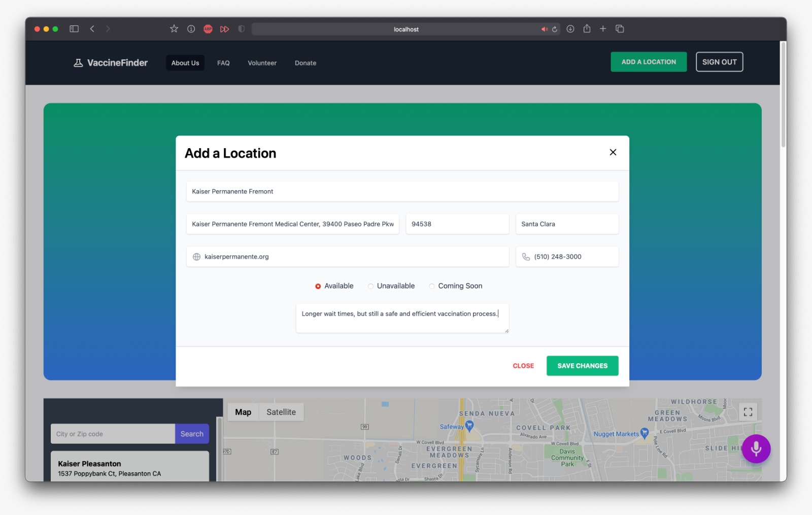This screenshot has height=515, width=812.
Task: Click the location name field 'Kaiser Permanente Fremont'
Action: [x=402, y=191]
